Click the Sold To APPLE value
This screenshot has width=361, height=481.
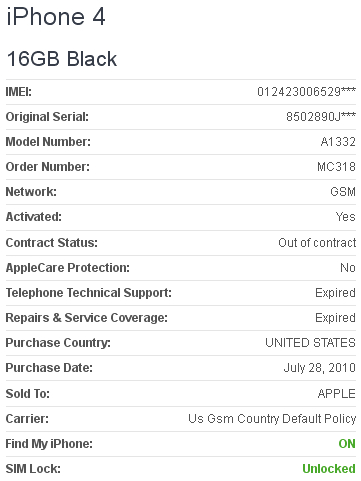(x=337, y=394)
